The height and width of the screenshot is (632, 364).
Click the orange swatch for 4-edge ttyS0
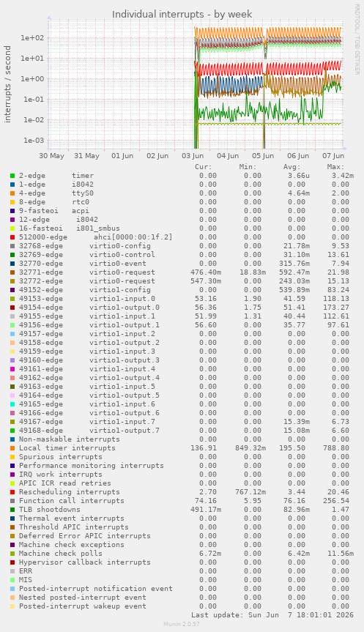pos(12,193)
